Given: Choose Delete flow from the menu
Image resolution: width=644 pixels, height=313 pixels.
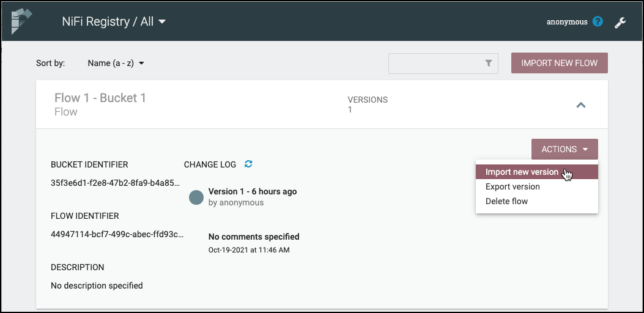Looking at the screenshot, I should pyautogui.click(x=506, y=201).
